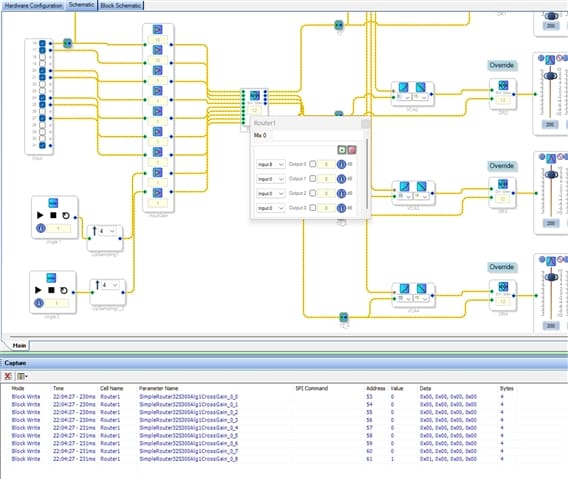Open the input dropdown for Output 3
The width and height of the screenshot is (568, 479).
[x=271, y=208]
